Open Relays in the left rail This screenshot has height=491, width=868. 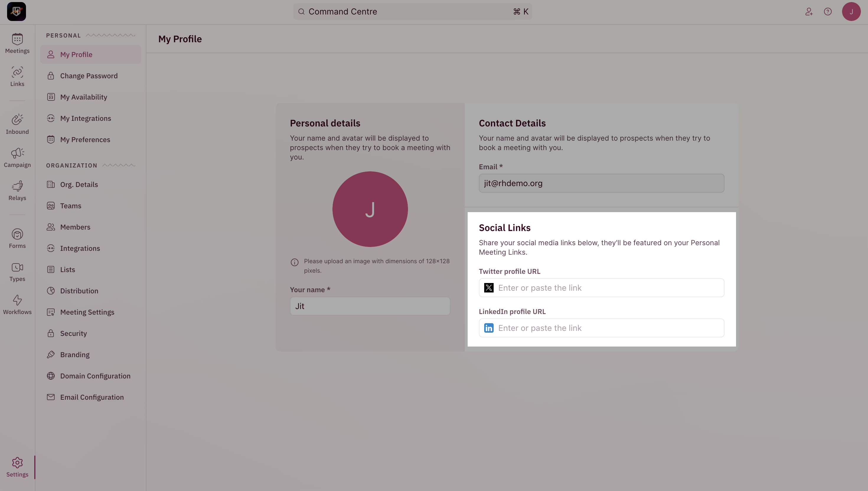point(17,191)
